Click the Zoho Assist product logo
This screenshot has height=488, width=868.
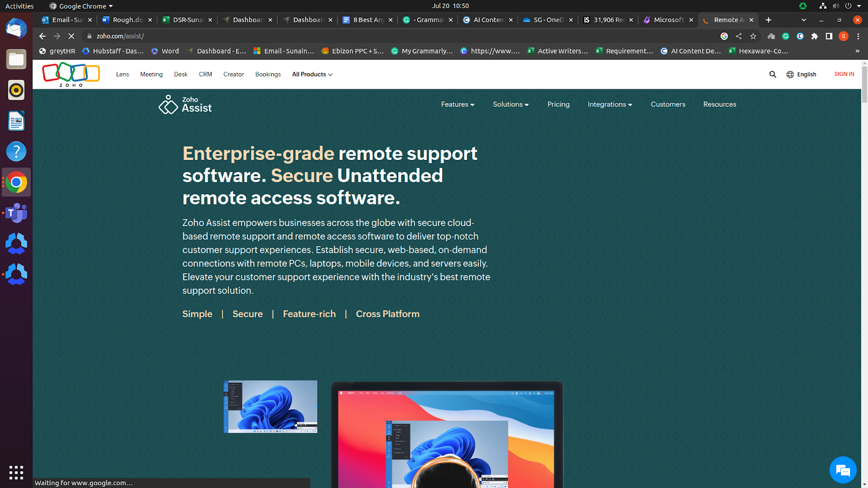pyautogui.click(x=185, y=105)
